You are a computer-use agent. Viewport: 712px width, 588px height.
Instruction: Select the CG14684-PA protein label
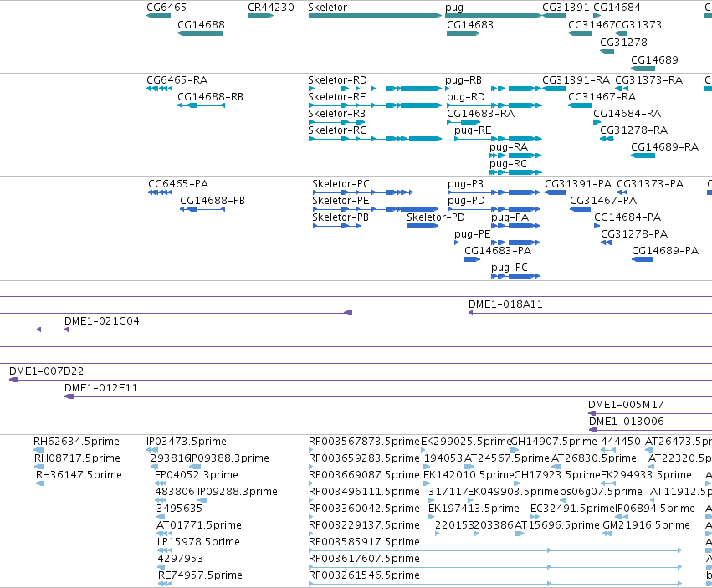tap(627, 217)
